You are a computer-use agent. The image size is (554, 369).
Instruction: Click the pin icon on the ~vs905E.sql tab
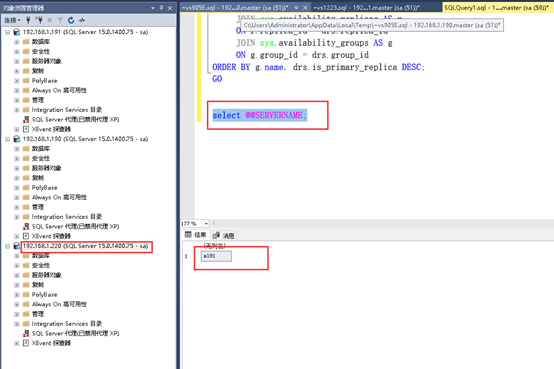click(x=297, y=8)
